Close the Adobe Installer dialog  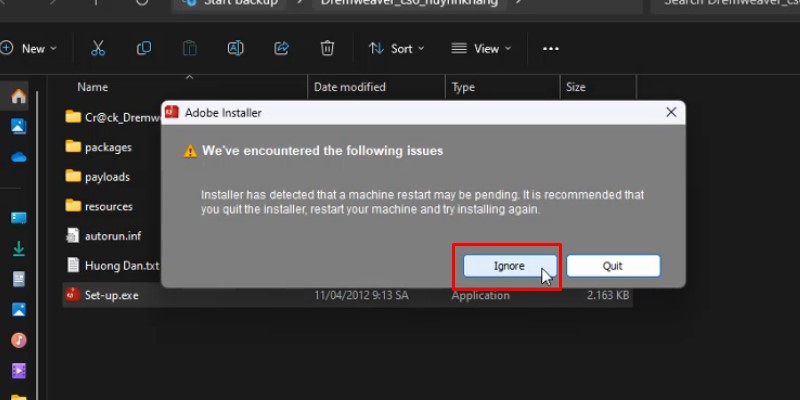[669, 113]
